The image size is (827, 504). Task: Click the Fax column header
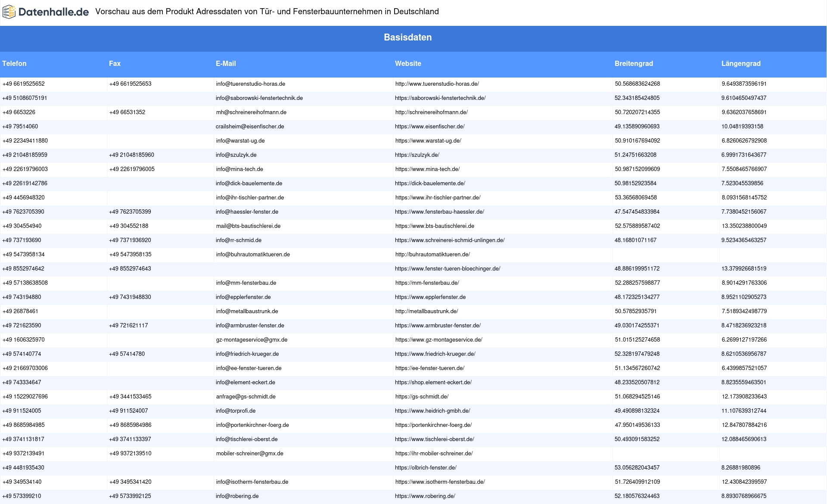tap(115, 64)
